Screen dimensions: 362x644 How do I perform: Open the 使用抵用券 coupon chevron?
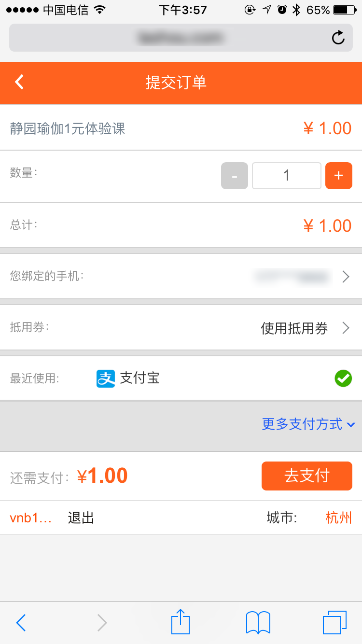point(346,328)
